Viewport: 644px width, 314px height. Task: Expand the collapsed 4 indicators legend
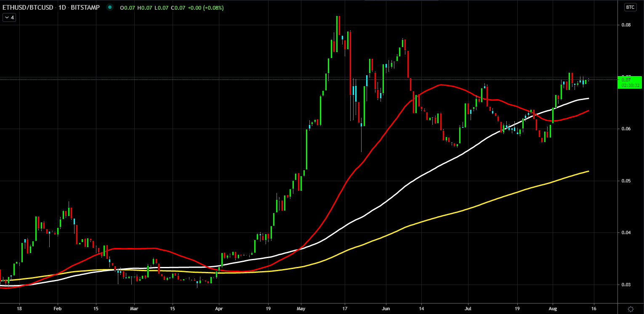point(9,18)
